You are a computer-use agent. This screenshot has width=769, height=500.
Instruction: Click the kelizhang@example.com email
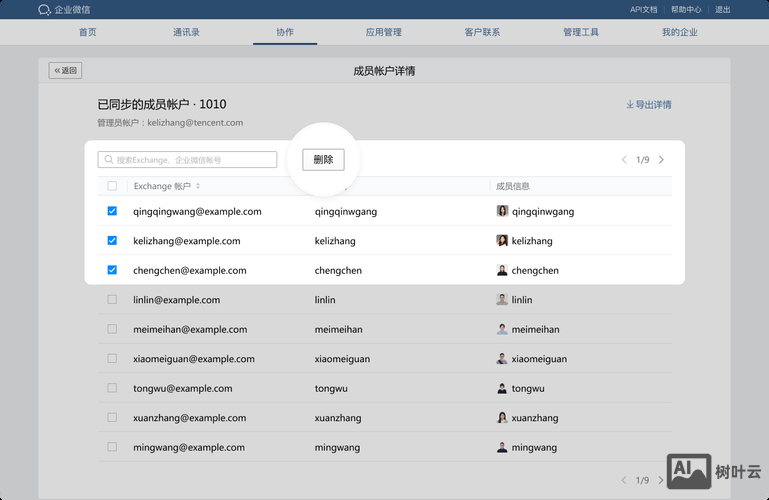[187, 241]
